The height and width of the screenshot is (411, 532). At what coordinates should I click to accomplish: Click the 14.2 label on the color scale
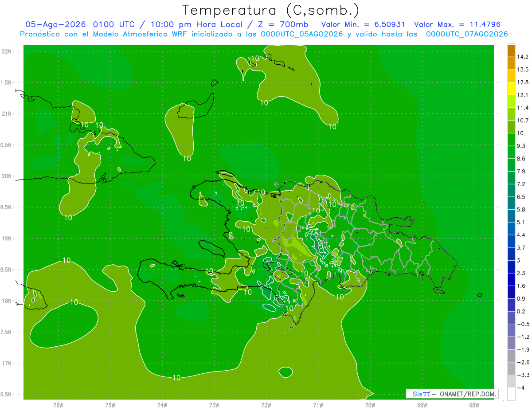[x=523, y=57]
